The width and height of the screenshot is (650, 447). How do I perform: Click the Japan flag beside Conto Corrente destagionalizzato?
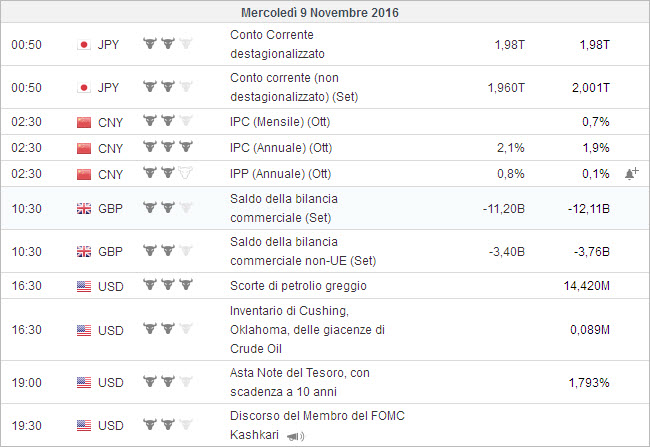[x=84, y=44]
